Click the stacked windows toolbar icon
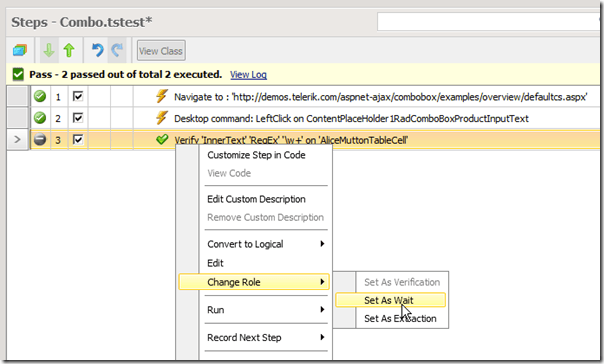The image size is (604, 364). 20,50
